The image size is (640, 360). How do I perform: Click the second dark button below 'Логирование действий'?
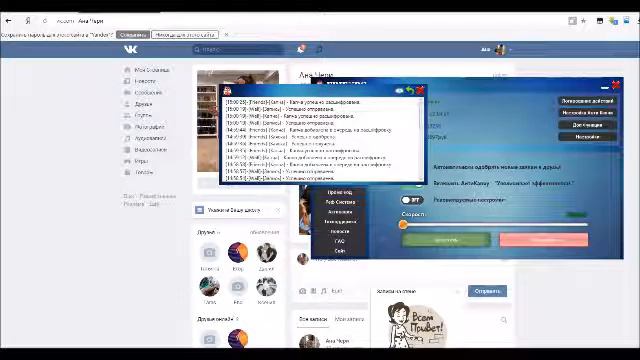[x=587, y=113]
